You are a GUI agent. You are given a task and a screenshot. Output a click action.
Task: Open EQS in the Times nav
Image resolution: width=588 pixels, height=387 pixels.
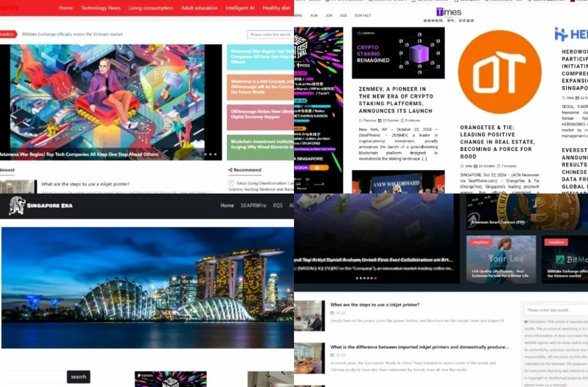[x=343, y=16]
